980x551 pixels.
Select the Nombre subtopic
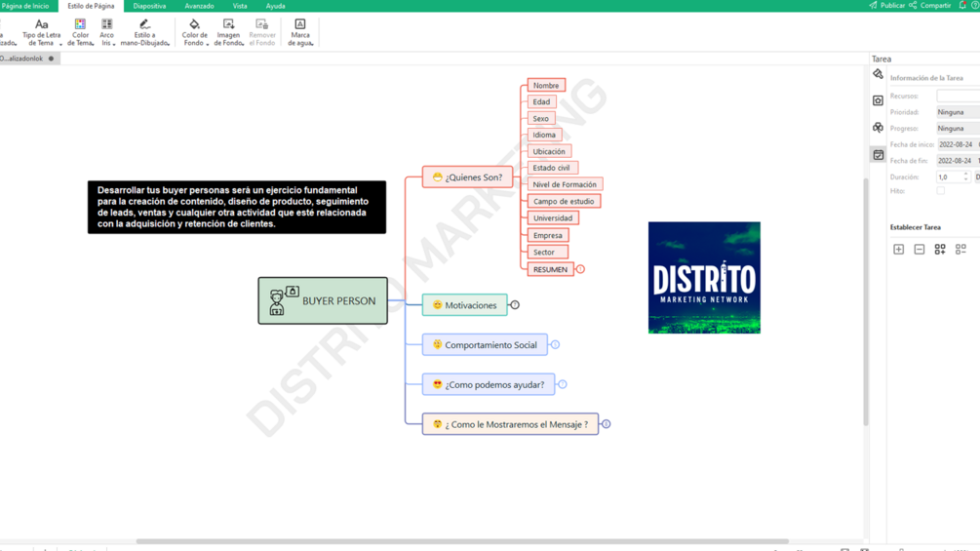[546, 85]
